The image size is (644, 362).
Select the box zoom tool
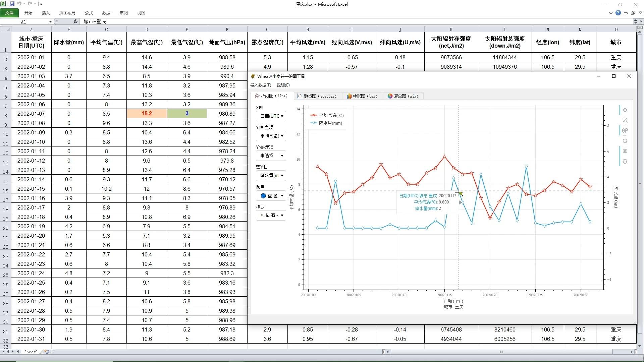[625, 120]
